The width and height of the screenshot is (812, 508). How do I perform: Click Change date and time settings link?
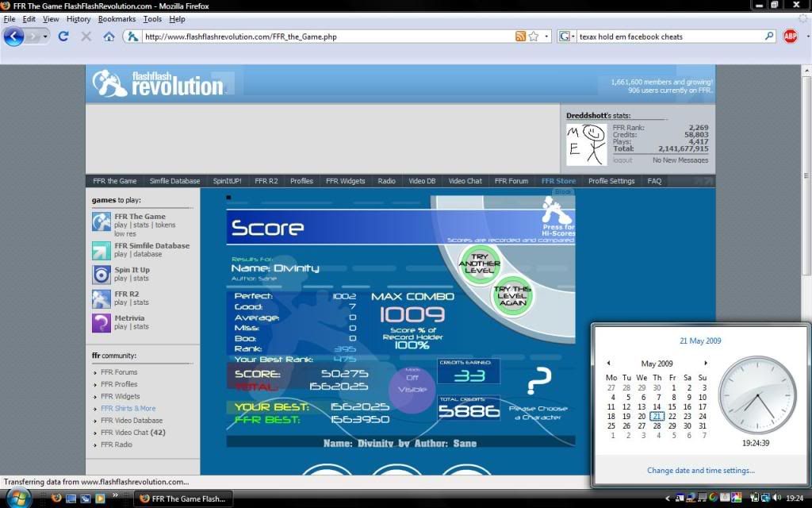pos(700,471)
